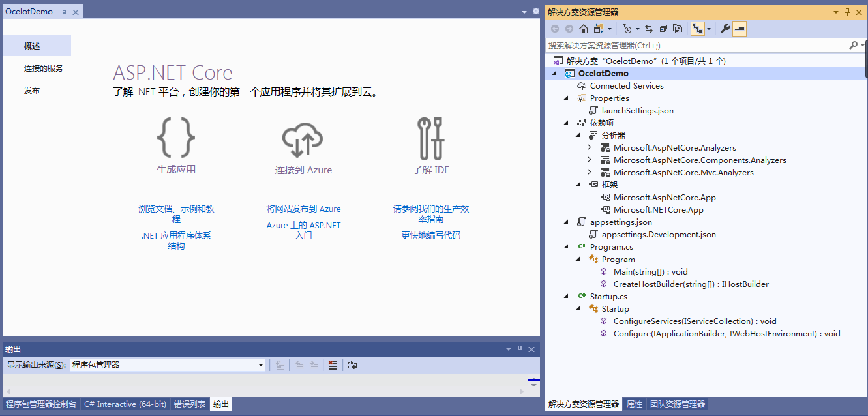Close the OcelotDemo document tab

click(76, 12)
